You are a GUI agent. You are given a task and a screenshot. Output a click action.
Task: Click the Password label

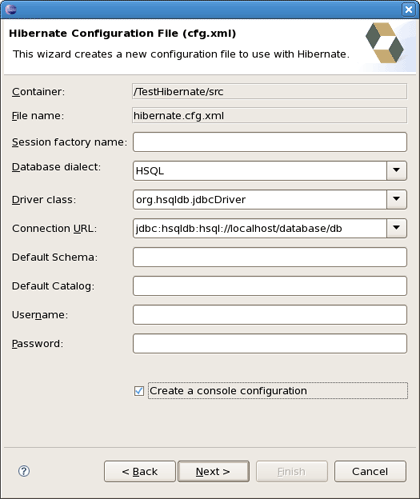[x=37, y=343]
